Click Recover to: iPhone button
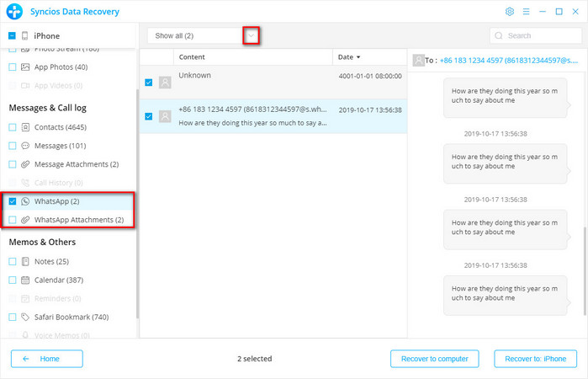Viewport: 588px width, 379px height. pos(536,359)
